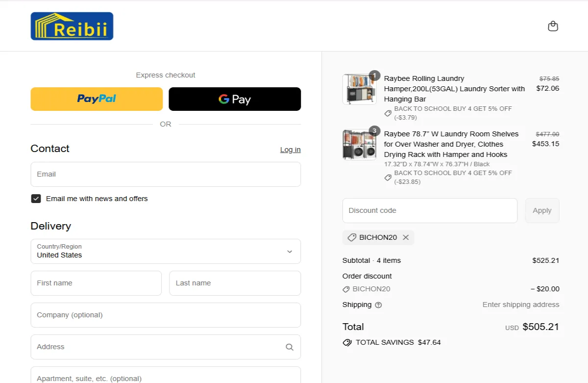Uncheck Email me with news and offers
Image resolution: width=588 pixels, height=383 pixels.
tap(36, 199)
